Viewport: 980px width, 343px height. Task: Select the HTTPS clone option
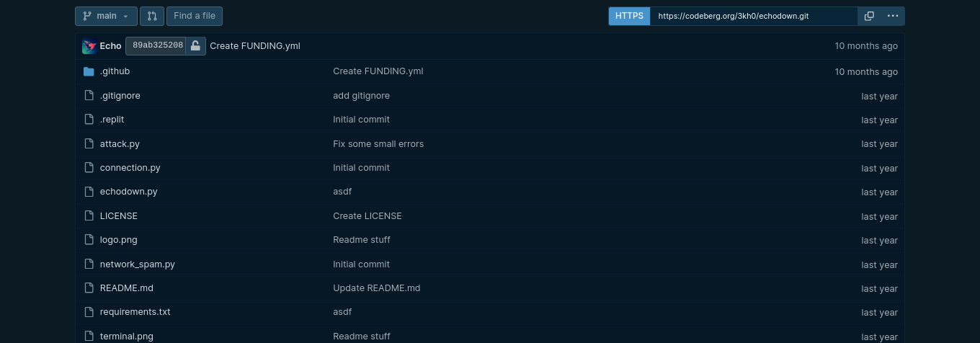click(629, 16)
